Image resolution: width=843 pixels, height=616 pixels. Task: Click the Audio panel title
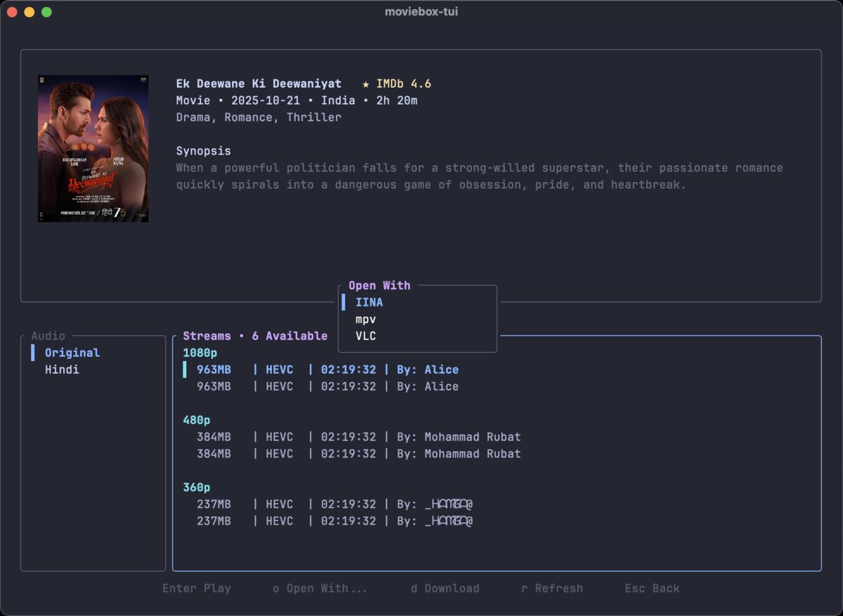coord(48,336)
